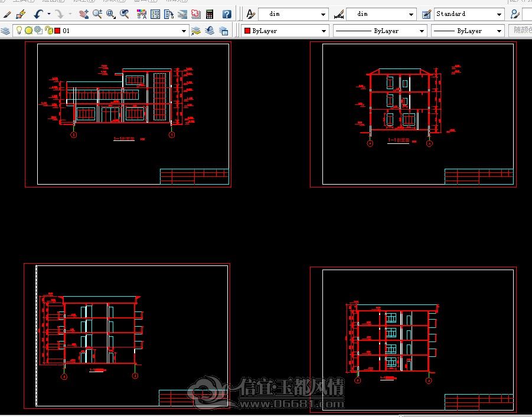Viewport: 532px width, 417px height.
Task: Open the ByLayer linetype dropdown
Action: [380, 31]
